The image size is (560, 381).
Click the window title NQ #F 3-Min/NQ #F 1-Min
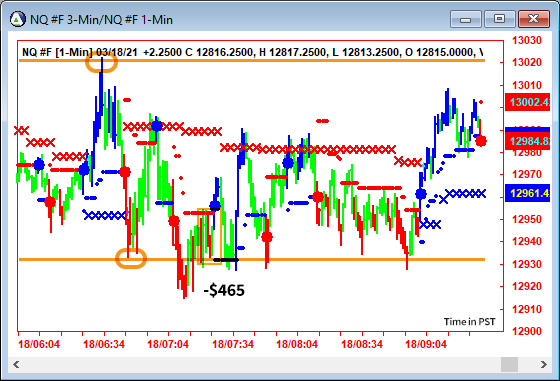pos(101,20)
